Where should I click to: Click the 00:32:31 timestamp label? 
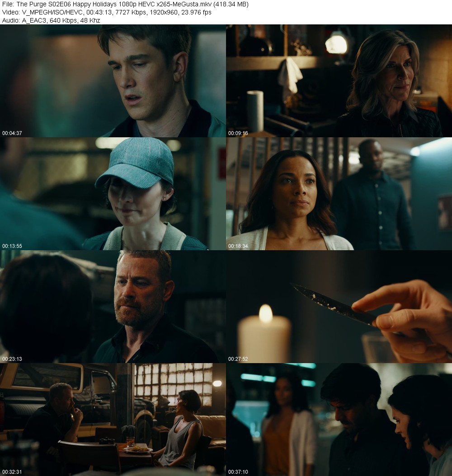12,472
